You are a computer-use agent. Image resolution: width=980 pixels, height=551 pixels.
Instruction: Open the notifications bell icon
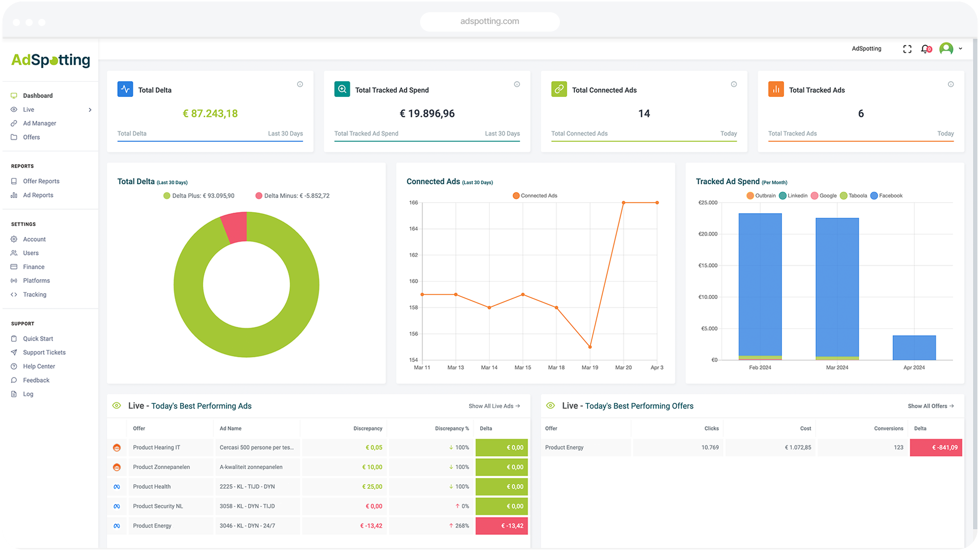tap(925, 49)
